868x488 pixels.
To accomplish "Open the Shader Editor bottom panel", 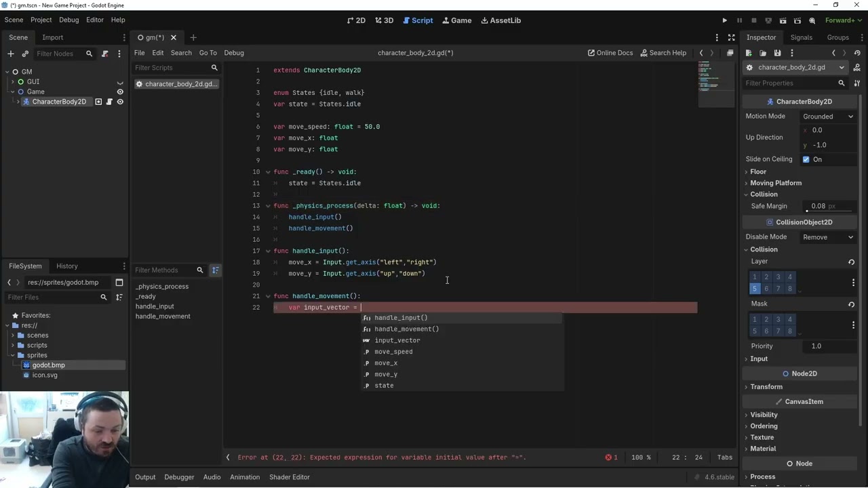I will 290,477.
